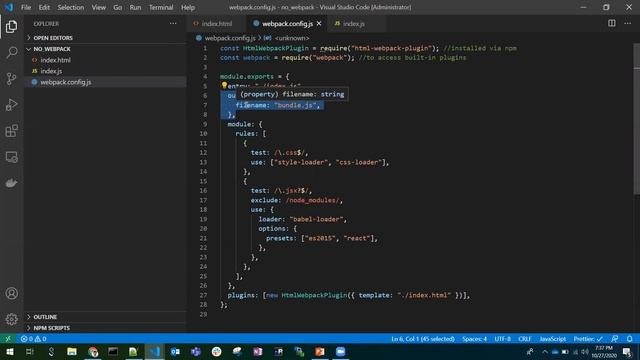
Task: Select webpack.config.js in explorer tree
Action: 105,82
